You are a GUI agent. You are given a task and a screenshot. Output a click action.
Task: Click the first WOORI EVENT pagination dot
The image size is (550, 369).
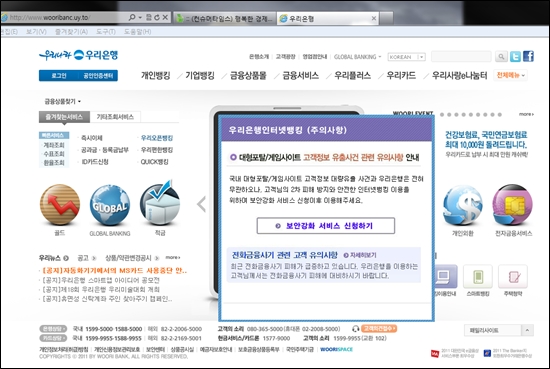(442, 115)
